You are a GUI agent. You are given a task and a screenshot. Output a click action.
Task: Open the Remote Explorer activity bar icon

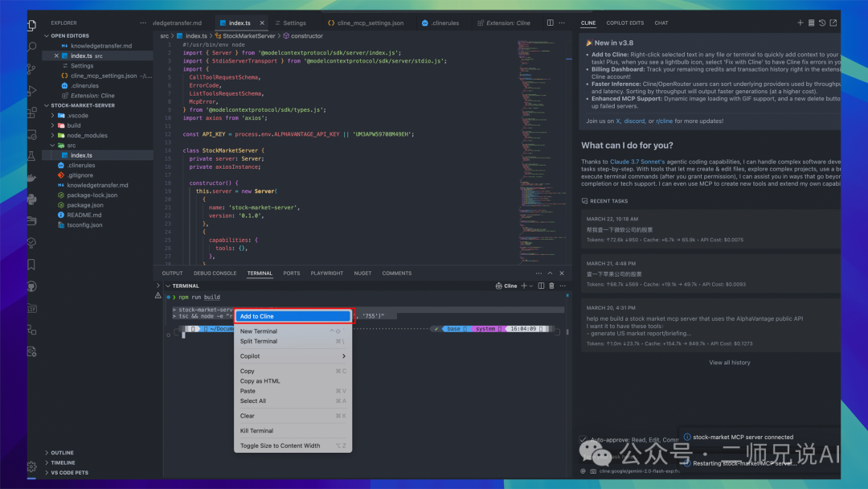(32, 134)
